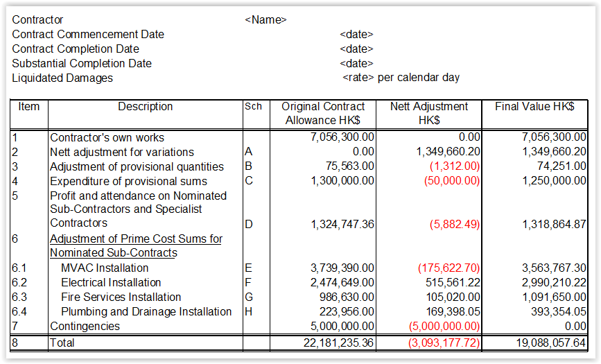The width and height of the screenshot is (601, 364).
Task: Select the Description column header
Action: [146, 106]
